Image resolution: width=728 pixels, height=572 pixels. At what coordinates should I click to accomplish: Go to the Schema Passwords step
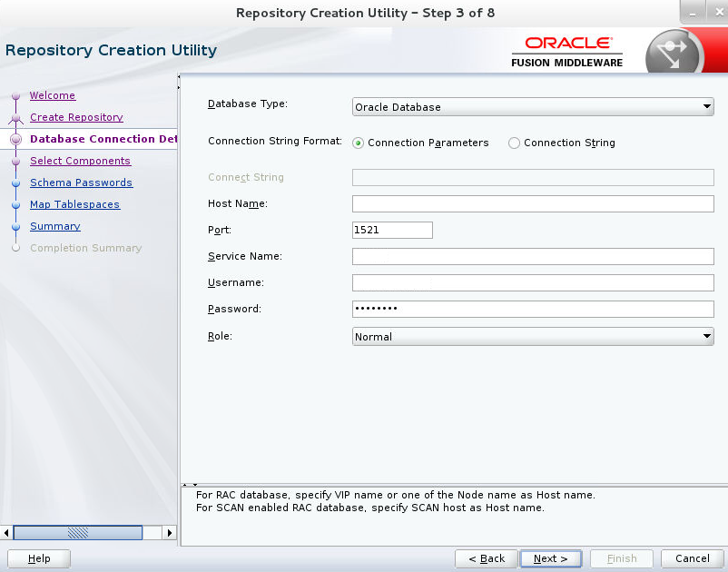(81, 182)
